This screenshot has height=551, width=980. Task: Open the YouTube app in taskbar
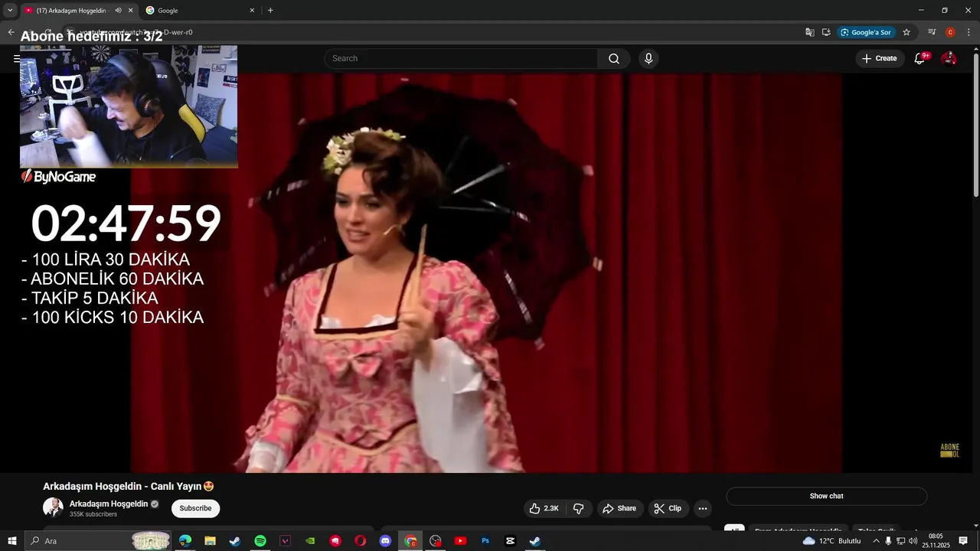pyautogui.click(x=460, y=541)
